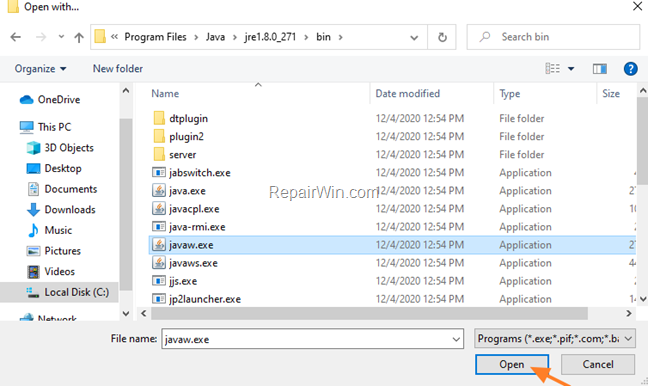Close the Open with dialog
Image resolution: width=648 pixels, height=386 pixels.
pos(637,6)
